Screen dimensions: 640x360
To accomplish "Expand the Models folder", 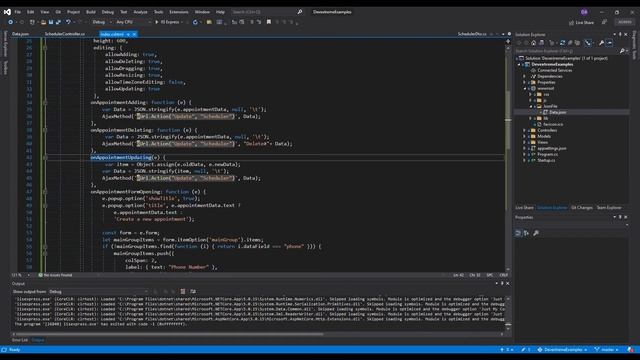I will tap(524, 136).
